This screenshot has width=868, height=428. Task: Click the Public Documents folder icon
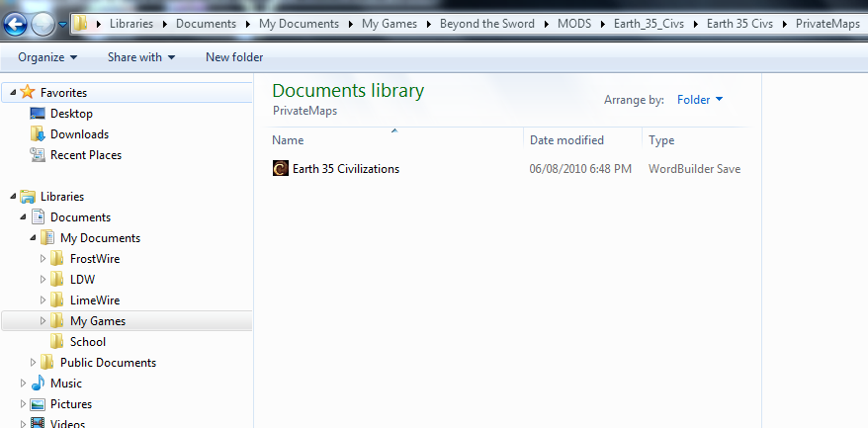47,363
